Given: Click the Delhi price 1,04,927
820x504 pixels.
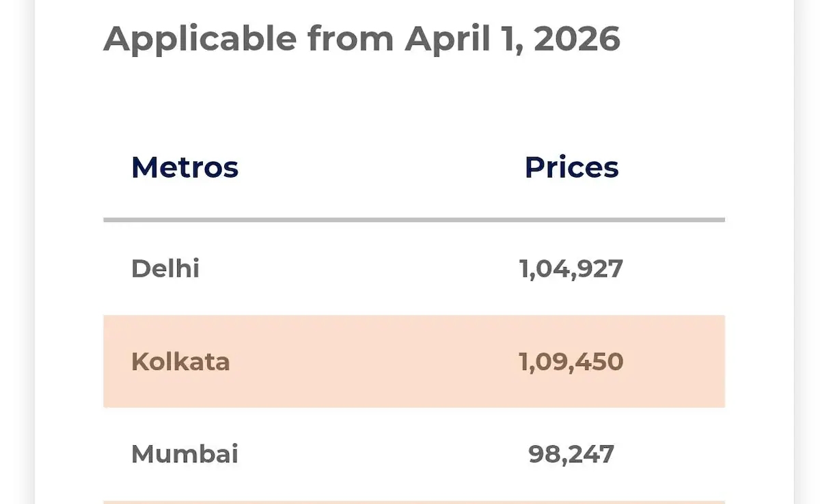Looking at the screenshot, I should pos(571,268).
